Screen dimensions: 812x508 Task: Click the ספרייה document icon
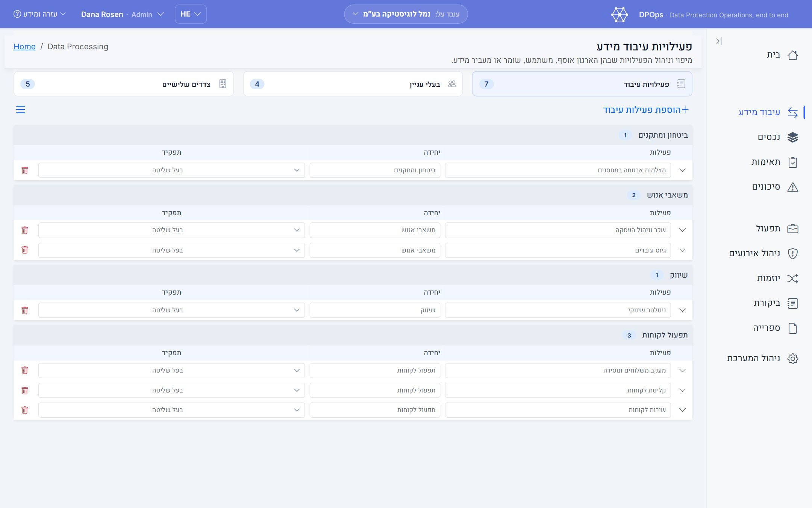coord(793,328)
